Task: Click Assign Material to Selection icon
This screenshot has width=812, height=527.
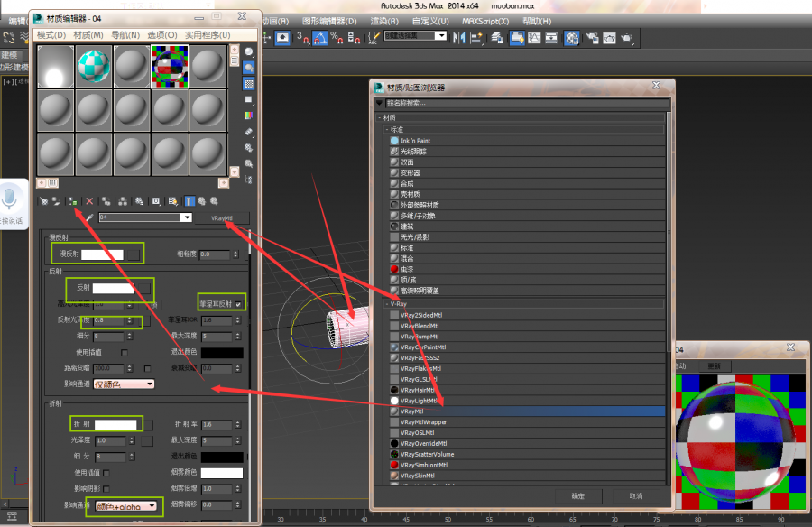Action: tap(72, 200)
